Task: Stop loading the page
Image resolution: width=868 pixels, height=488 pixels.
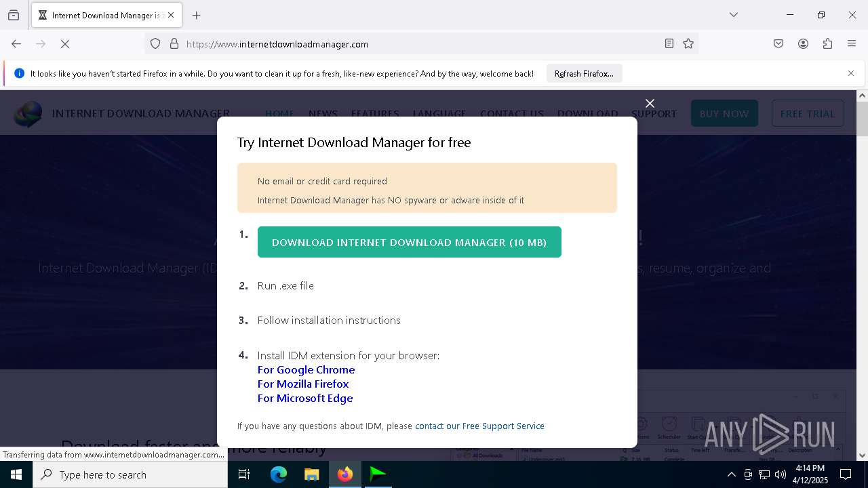Action: click(65, 44)
